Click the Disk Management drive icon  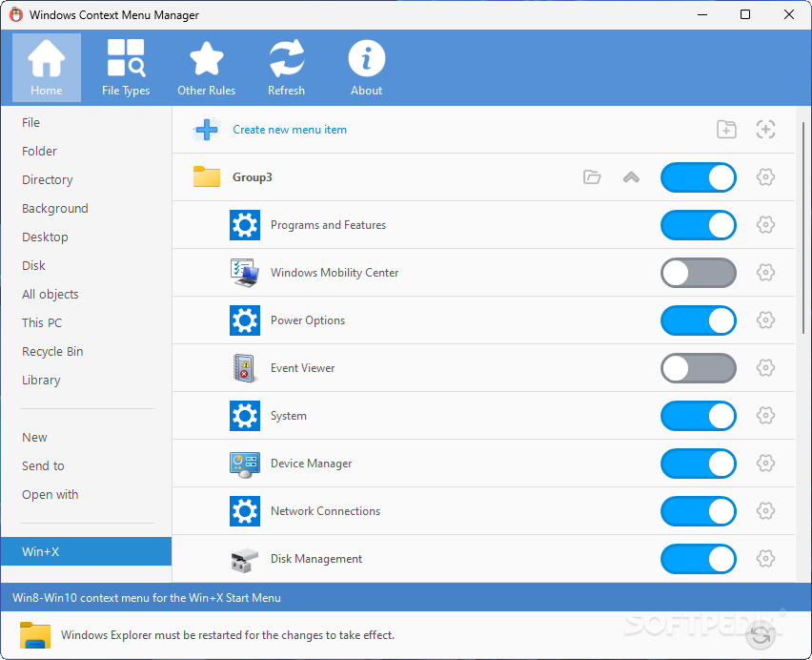click(244, 560)
